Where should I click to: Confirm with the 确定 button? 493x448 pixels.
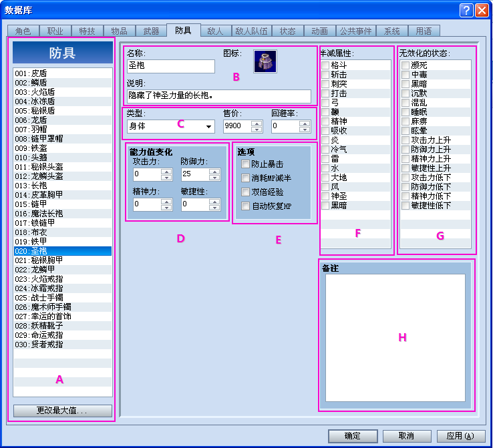point(353,436)
